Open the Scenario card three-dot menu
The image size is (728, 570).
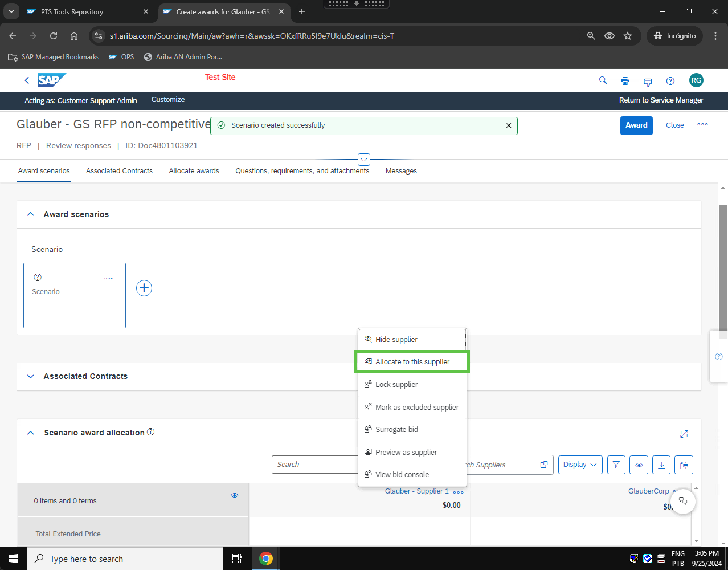pyautogui.click(x=109, y=279)
